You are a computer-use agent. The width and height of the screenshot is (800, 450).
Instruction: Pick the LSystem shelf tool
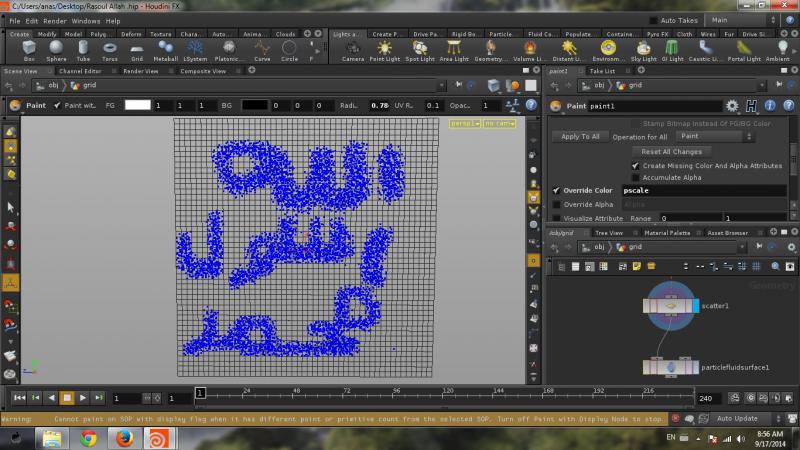coord(195,51)
